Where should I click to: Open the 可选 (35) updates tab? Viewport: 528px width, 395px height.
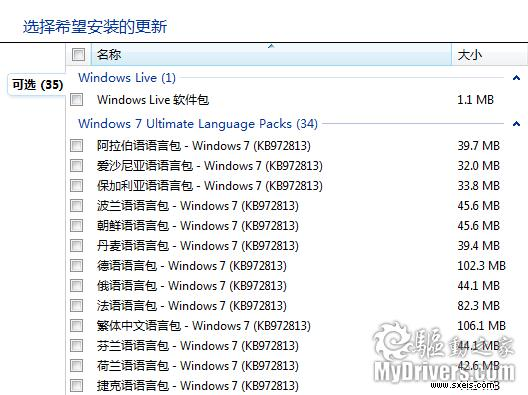click(x=37, y=85)
